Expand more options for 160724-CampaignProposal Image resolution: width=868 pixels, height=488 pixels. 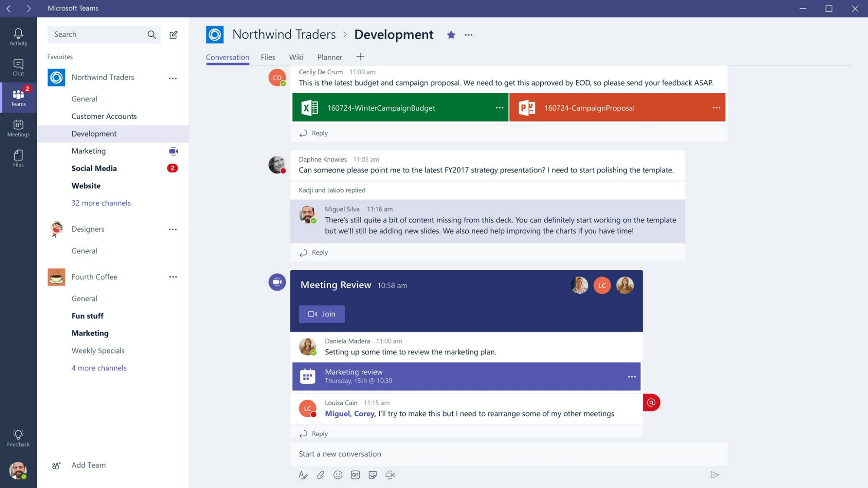coord(715,107)
